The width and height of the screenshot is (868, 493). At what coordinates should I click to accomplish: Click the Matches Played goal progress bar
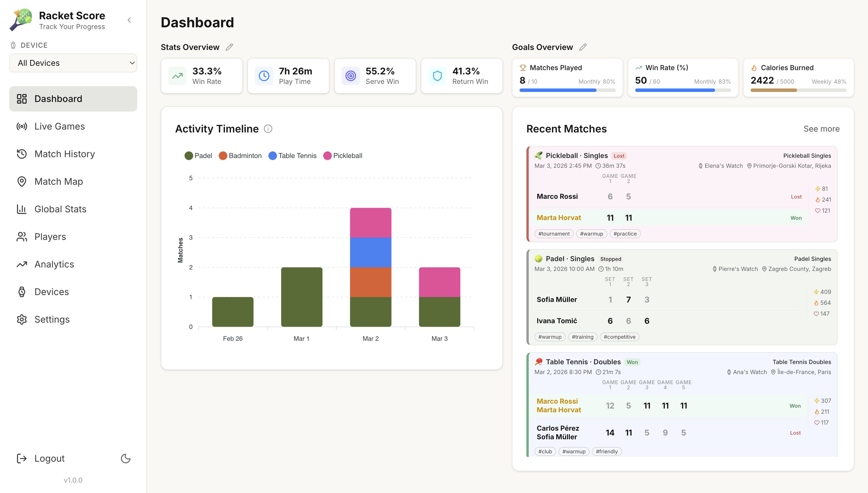(x=567, y=90)
